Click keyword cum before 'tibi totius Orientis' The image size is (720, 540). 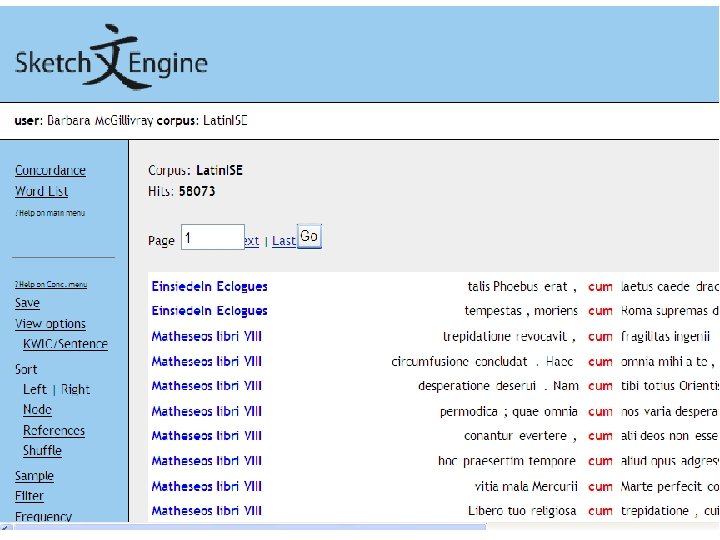tap(600, 386)
